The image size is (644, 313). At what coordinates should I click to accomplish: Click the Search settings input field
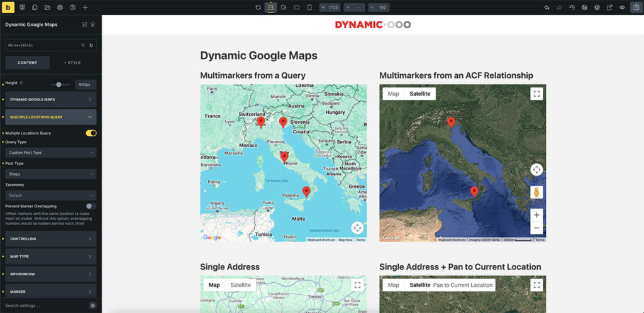[45, 305]
